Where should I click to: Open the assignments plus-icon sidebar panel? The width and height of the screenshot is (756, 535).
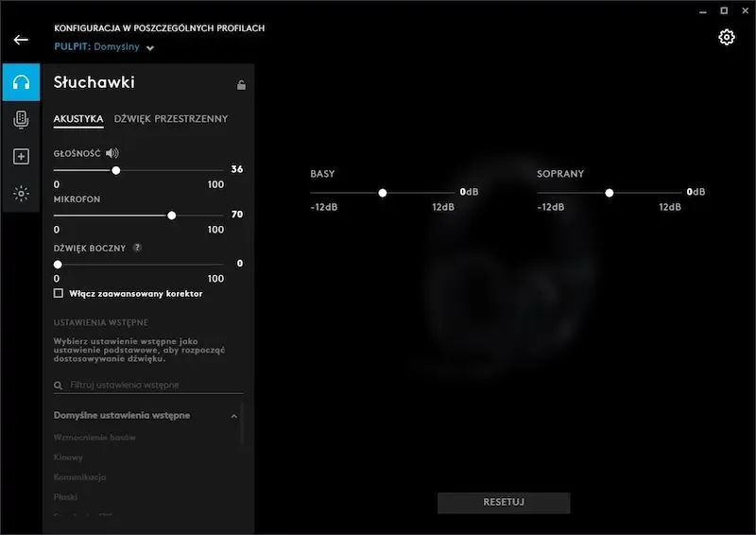(21, 157)
